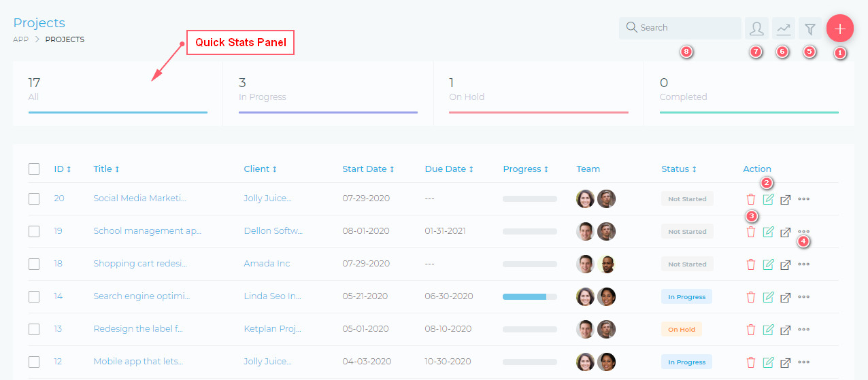Sort the table by Title column
This screenshot has width=868, height=380.
(106, 169)
